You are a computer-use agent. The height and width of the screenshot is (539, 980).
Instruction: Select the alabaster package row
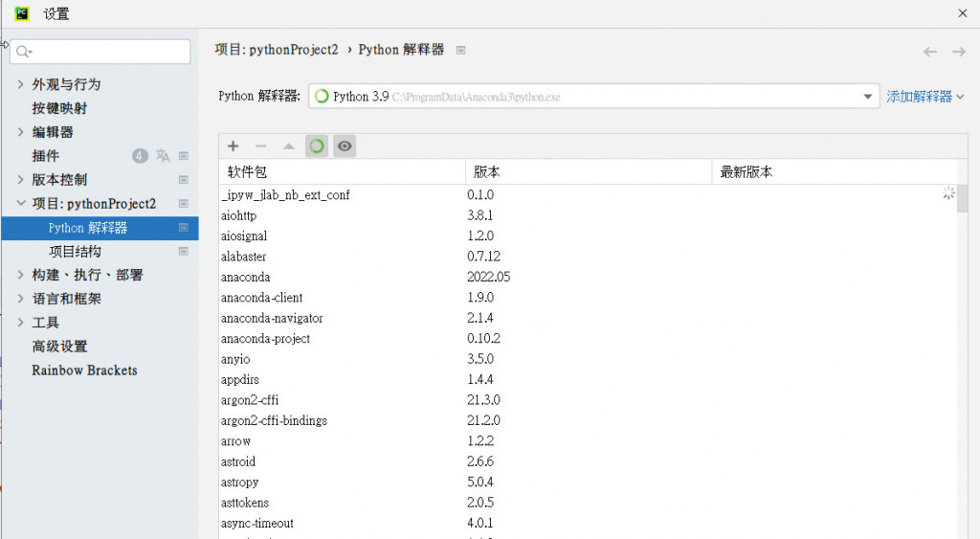pos(588,257)
